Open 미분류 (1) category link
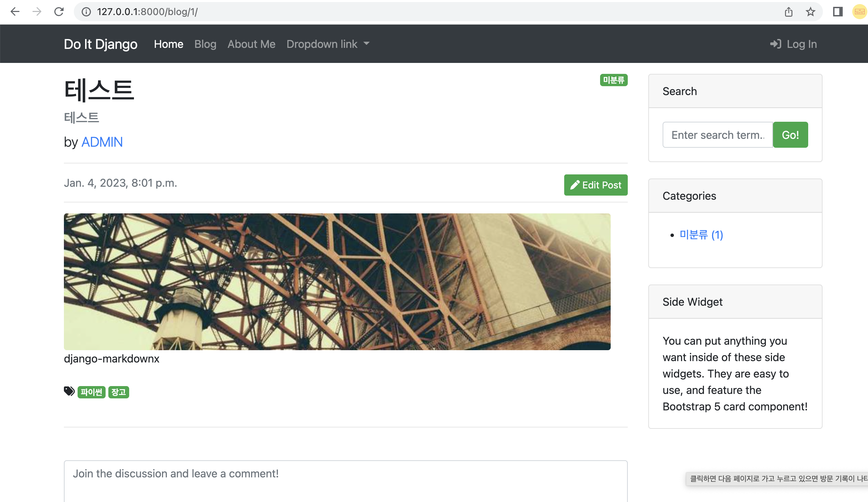Image resolution: width=868 pixels, height=502 pixels. [x=701, y=235]
